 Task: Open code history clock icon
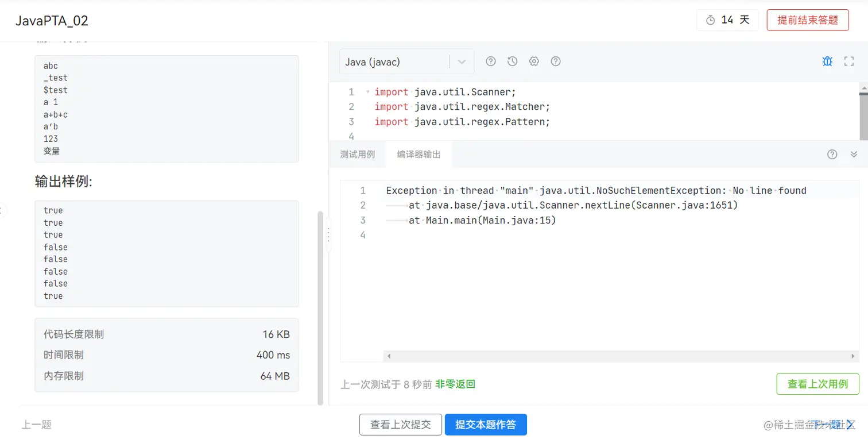point(513,61)
